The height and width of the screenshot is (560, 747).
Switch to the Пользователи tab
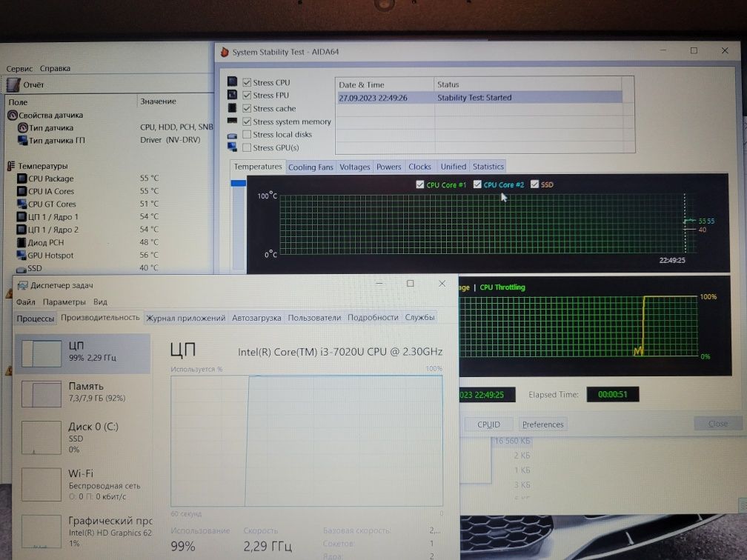tap(314, 318)
